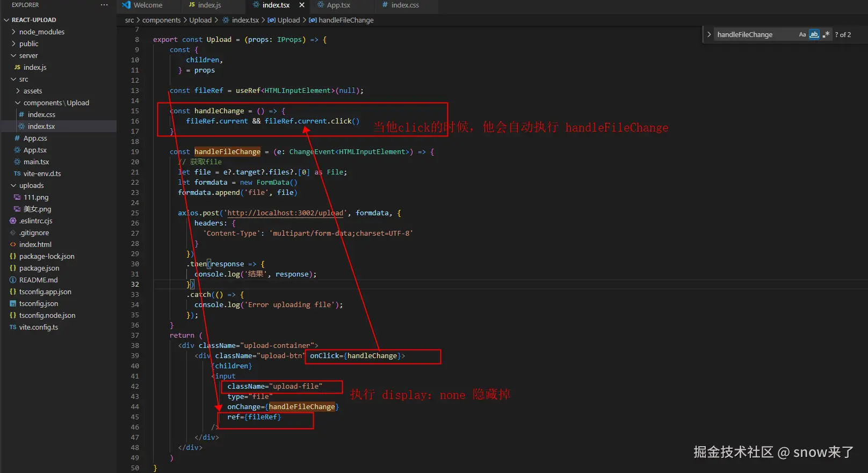Toggle Match Whole Word in find widget
Screen dimensions: 868x473
click(x=814, y=34)
